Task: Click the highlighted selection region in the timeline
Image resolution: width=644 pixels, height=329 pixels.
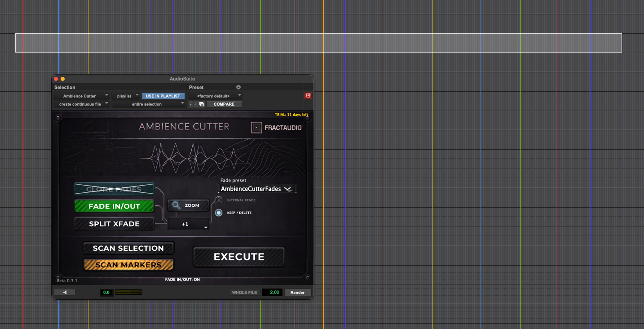Action: point(318,43)
